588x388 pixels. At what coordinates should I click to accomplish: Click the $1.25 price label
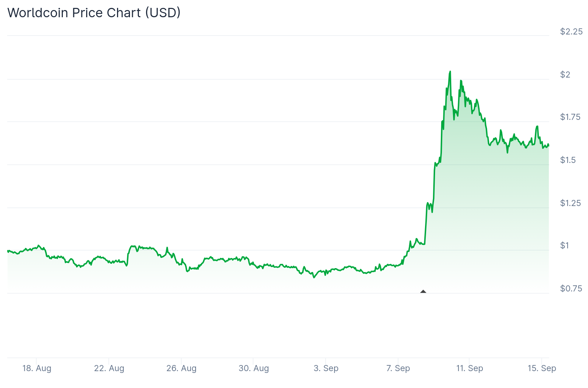point(570,203)
